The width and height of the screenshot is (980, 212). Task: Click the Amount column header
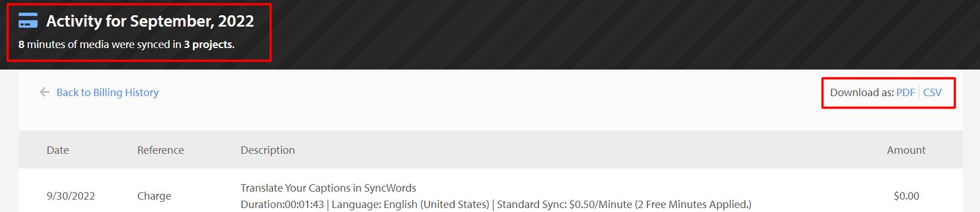pos(906,150)
